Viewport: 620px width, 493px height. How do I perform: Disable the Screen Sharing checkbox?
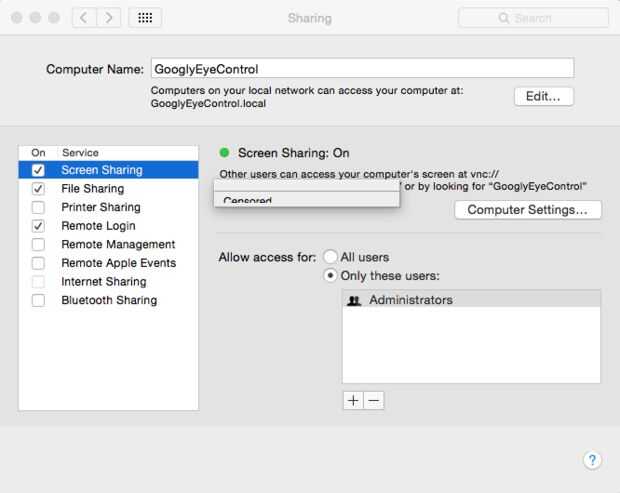pos(38,170)
